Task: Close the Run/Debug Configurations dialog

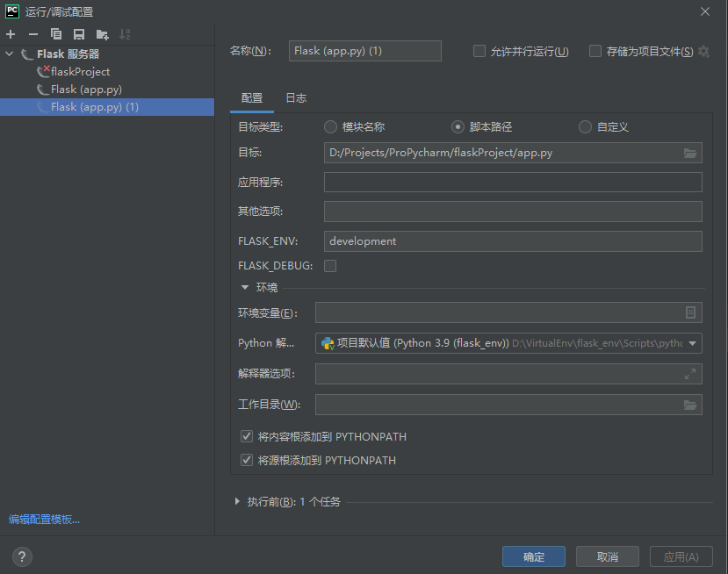Action: click(705, 11)
